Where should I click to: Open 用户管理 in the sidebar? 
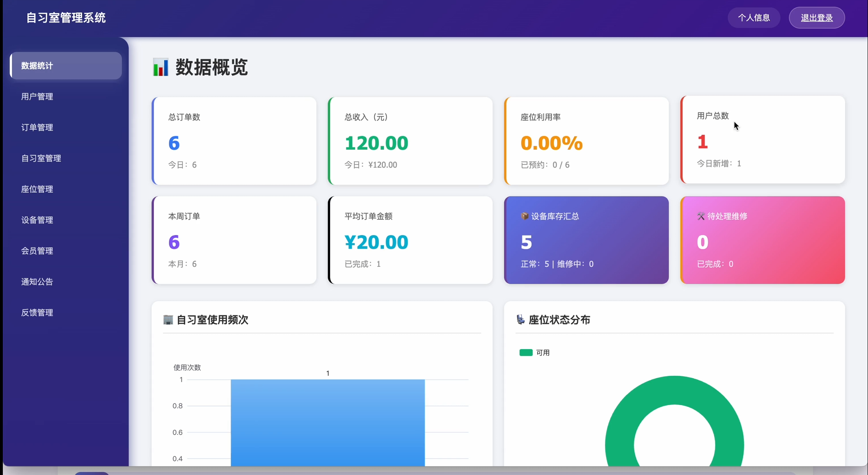click(37, 96)
